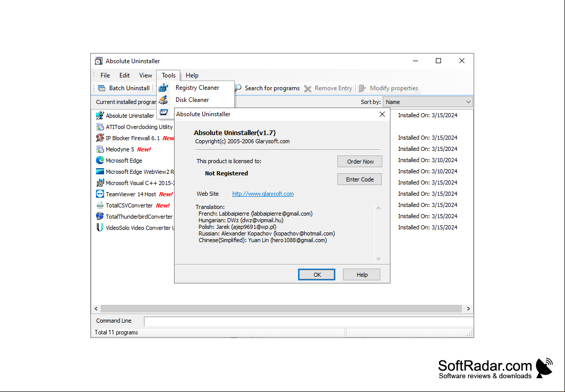Click the third Tools menu item icon
Screen dimensions: 565x392
coord(164,112)
